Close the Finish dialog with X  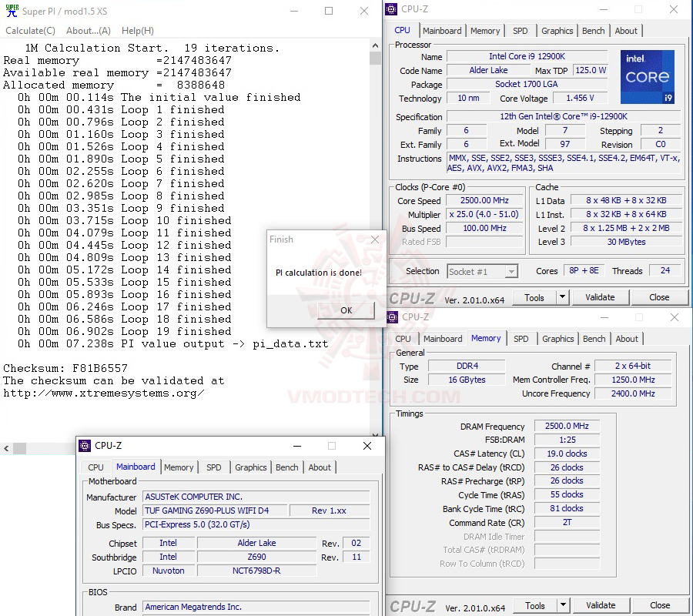click(375, 239)
